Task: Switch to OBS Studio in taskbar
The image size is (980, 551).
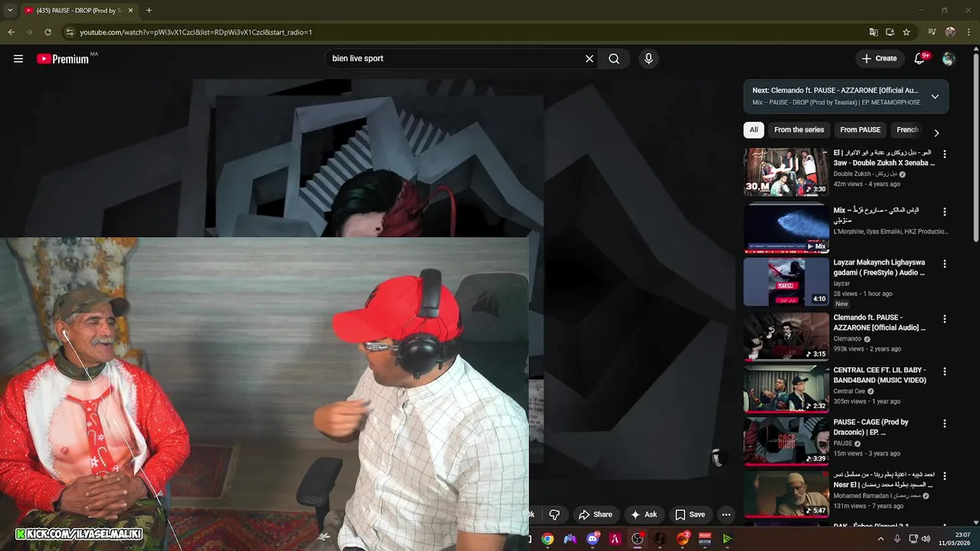Action: pos(637,539)
